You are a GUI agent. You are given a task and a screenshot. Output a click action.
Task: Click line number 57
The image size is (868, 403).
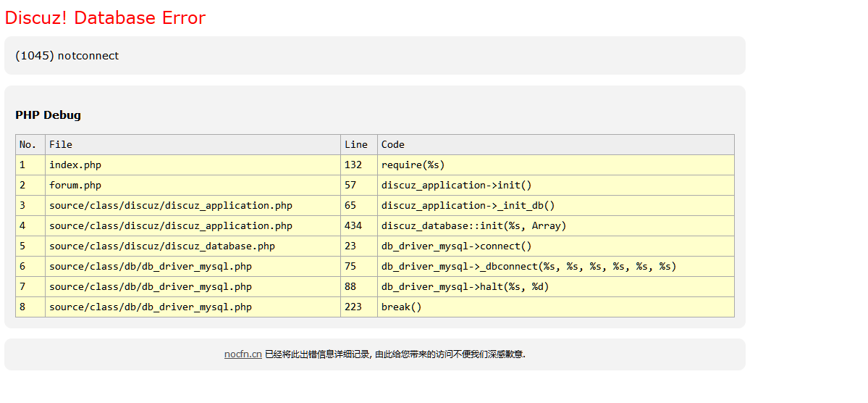coord(359,185)
